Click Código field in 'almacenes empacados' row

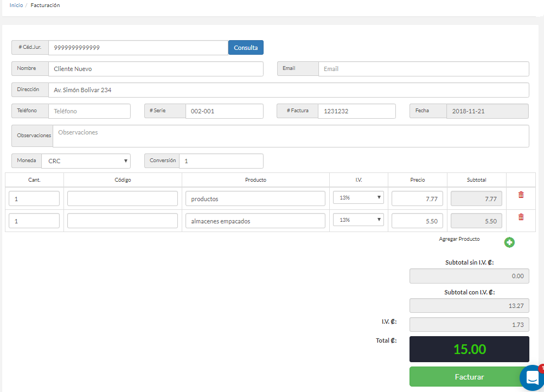[x=123, y=221]
